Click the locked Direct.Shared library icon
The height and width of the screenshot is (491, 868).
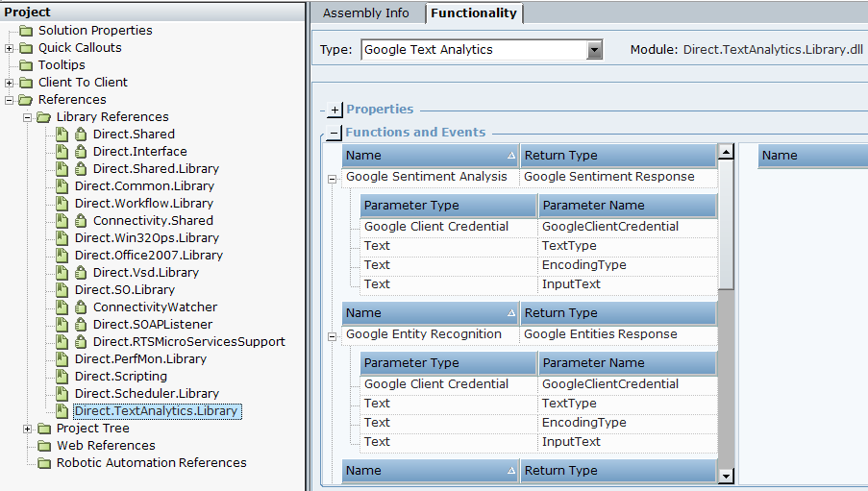62,135
